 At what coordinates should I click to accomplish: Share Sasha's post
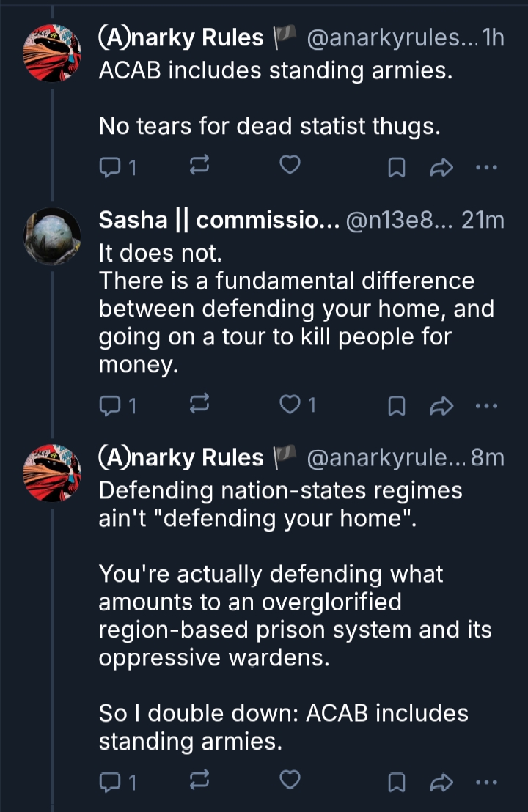click(441, 404)
